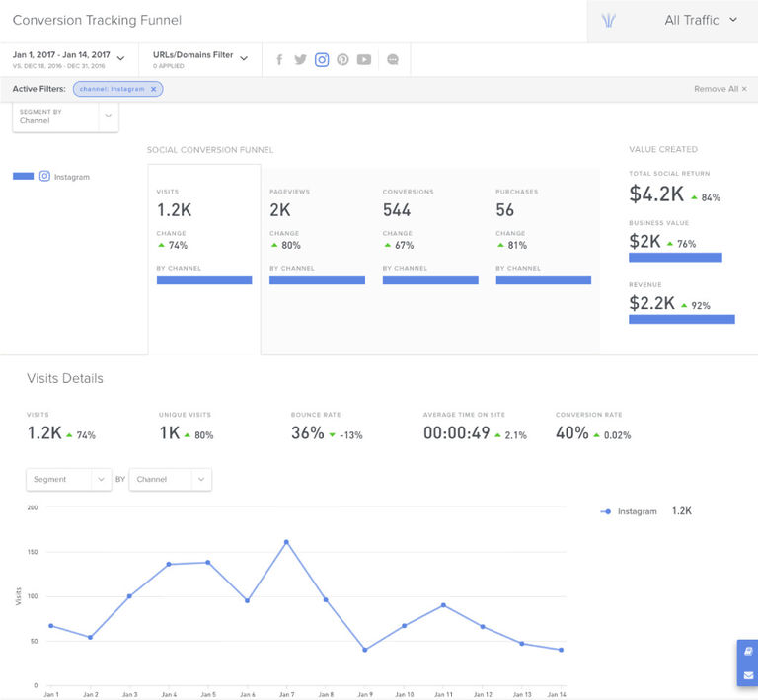Click the Visits Details heading
Viewport: 758px width, 700px height.
tap(65, 378)
